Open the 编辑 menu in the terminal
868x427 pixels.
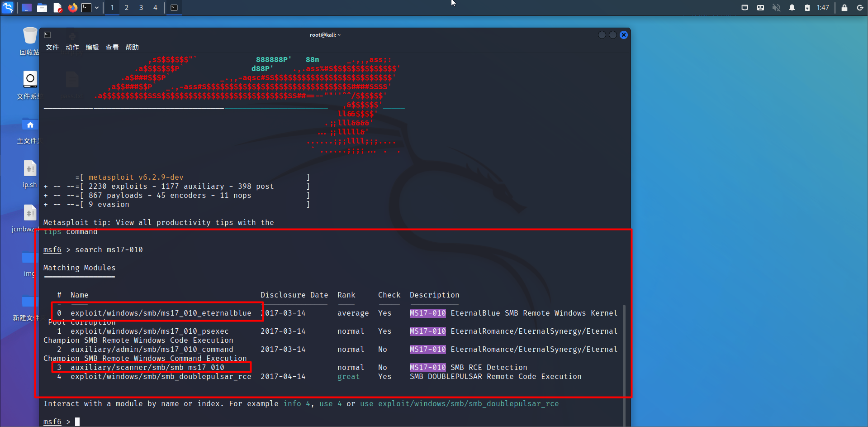[x=92, y=48]
